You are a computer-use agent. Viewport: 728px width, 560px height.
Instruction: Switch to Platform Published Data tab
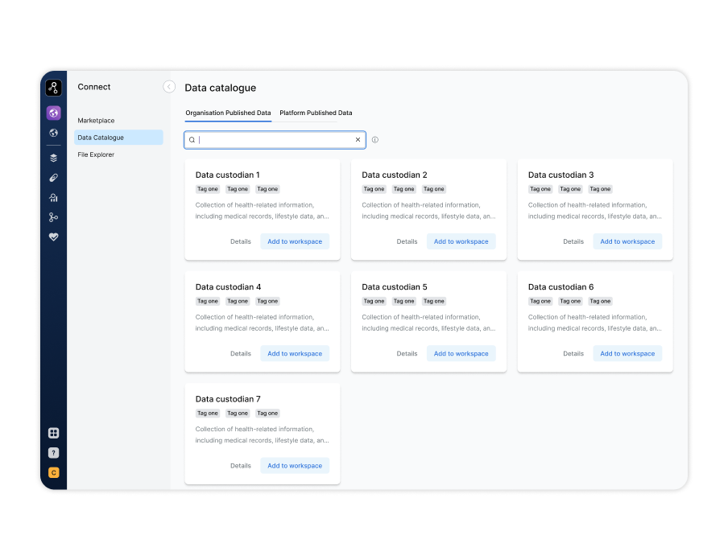316,113
